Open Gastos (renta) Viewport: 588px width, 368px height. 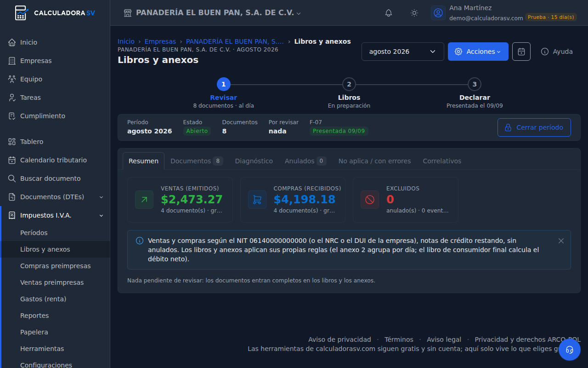55,299
